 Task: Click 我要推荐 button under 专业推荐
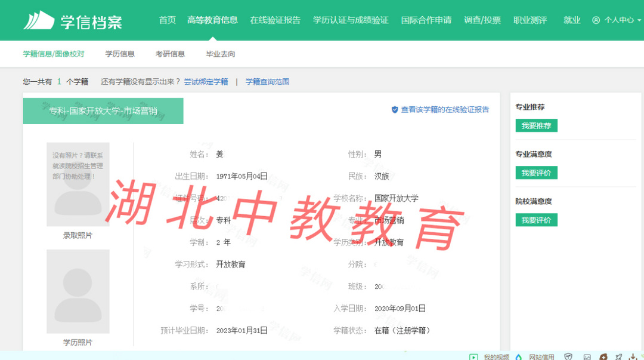pos(537,126)
